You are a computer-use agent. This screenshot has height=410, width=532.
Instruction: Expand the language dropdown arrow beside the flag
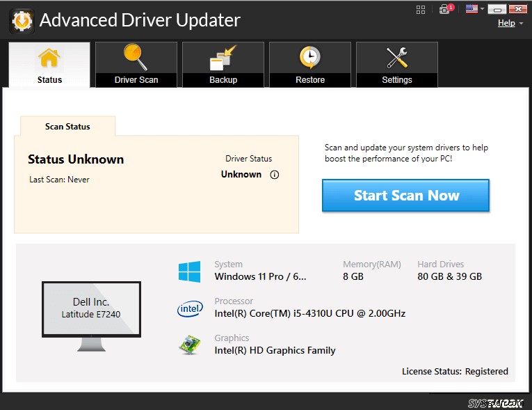pos(482,9)
